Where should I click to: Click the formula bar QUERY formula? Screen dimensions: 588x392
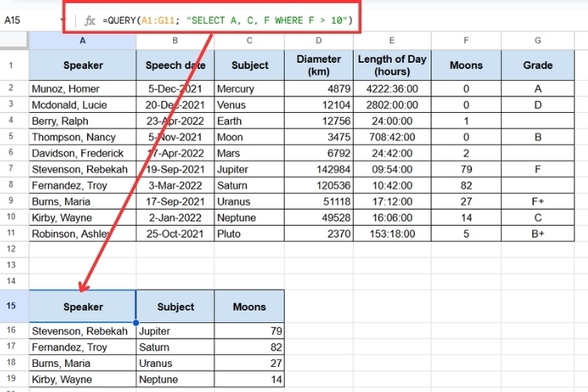tap(227, 20)
